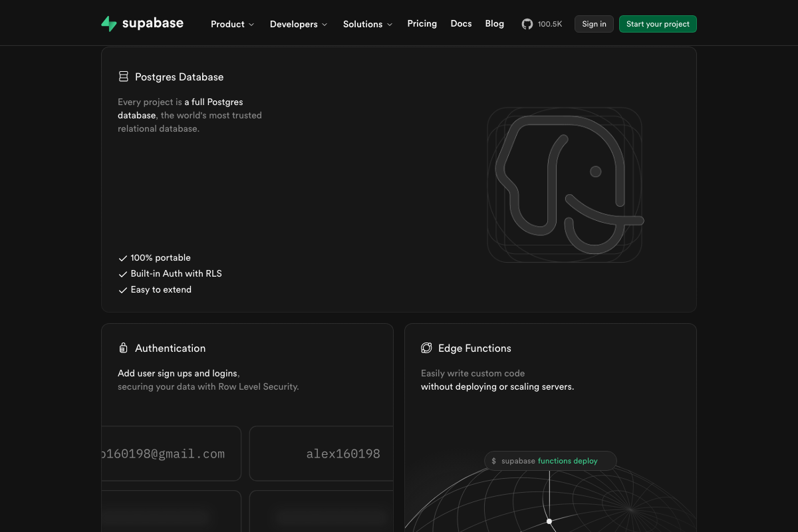The width and height of the screenshot is (798, 532).
Task: Click the alex160198 username box
Action: pyautogui.click(x=321, y=454)
